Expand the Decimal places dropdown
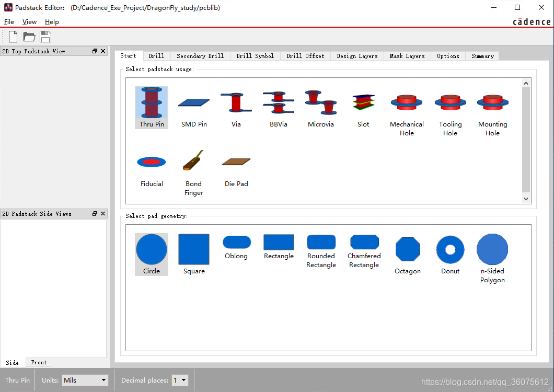Viewport: 554px width, 392px height. pos(180,381)
